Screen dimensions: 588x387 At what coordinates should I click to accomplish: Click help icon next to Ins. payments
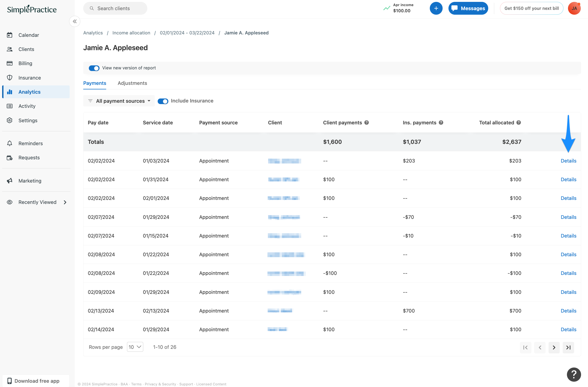(441, 123)
